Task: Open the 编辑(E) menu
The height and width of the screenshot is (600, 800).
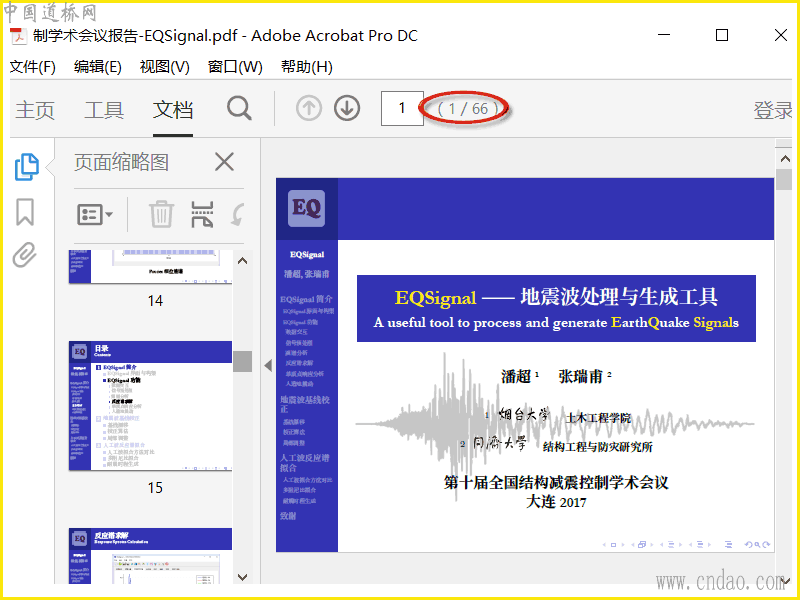Action: coord(97,67)
